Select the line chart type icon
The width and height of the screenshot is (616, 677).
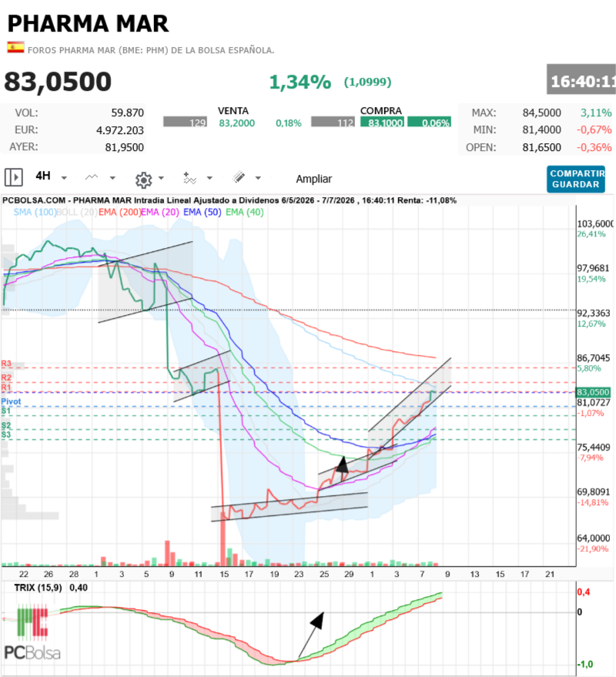[x=92, y=177]
